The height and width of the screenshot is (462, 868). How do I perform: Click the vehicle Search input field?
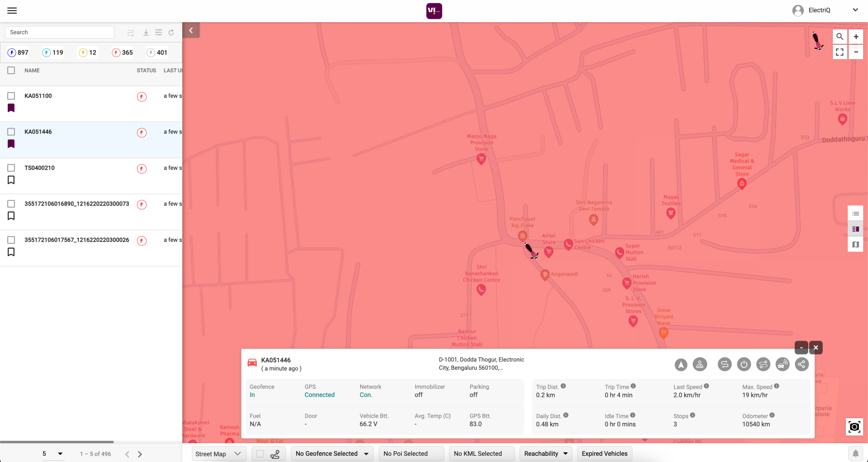(x=59, y=32)
